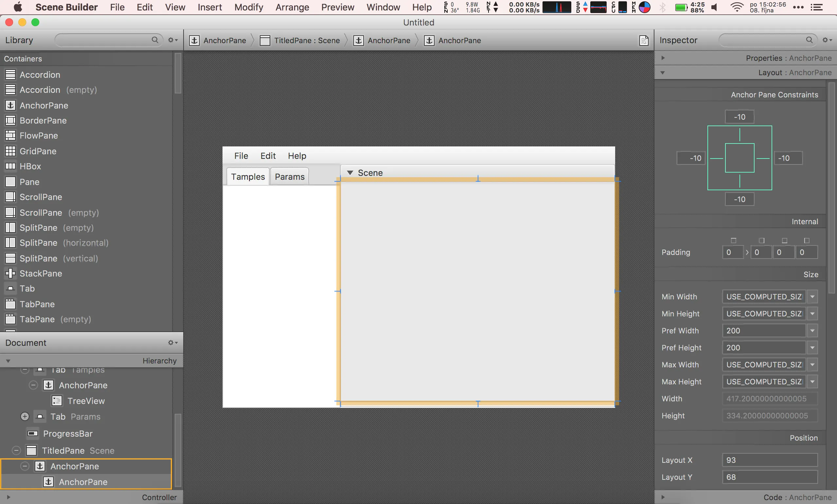Viewport: 837px width, 504px height.
Task: Click the document icon in breadcrumb bar
Action: coord(643,41)
